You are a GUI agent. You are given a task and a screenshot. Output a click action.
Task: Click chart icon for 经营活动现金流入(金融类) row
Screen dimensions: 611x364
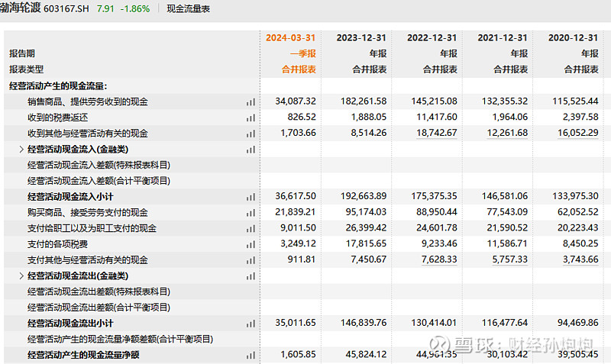[251, 150]
